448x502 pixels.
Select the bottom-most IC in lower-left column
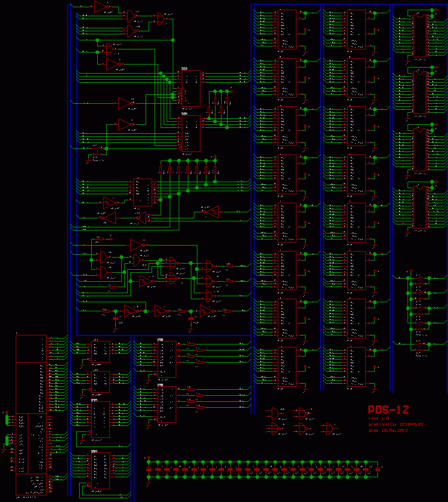100,470
